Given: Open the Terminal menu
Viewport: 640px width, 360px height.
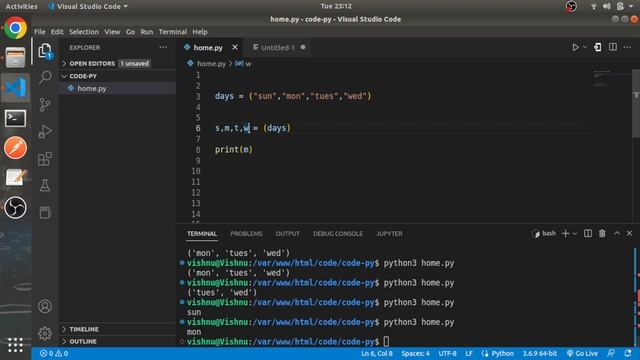Looking at the screenshot, I should (173, 32).
